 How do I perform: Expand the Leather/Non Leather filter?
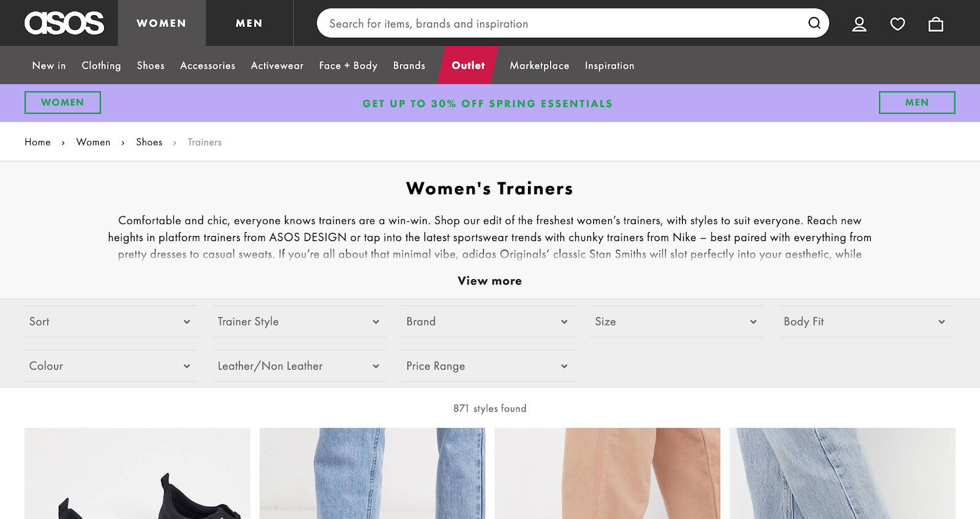click(x=300, y=366)
